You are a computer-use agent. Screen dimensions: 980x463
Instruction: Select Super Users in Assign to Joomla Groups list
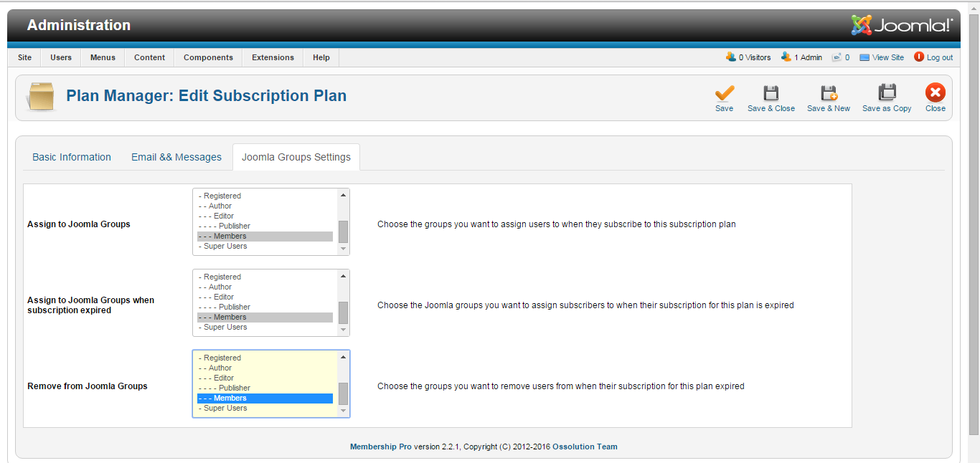click(265, 246)
